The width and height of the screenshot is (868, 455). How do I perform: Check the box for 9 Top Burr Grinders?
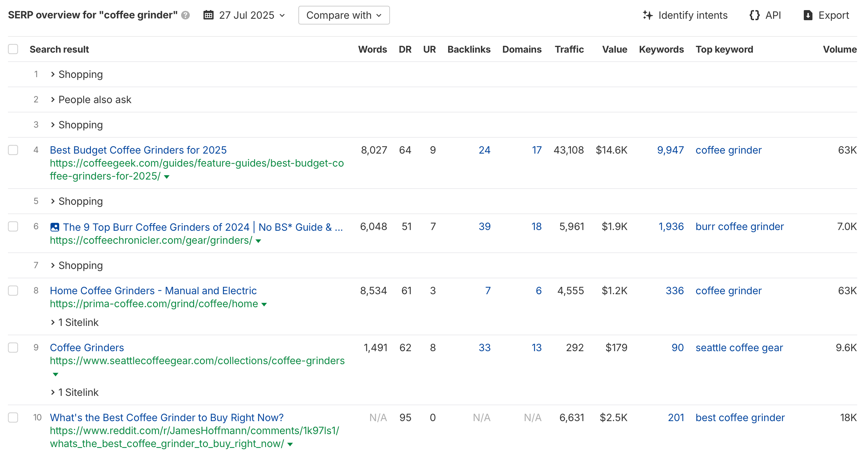[13, 226]
